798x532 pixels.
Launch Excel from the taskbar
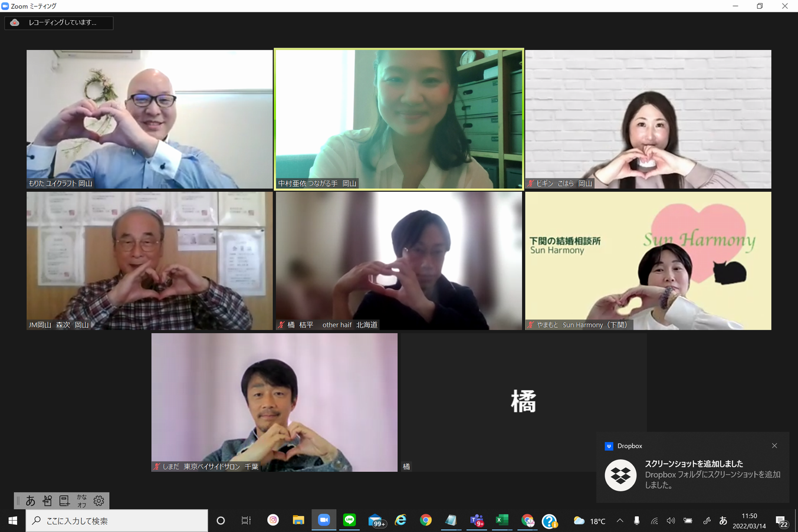[502, 520]
